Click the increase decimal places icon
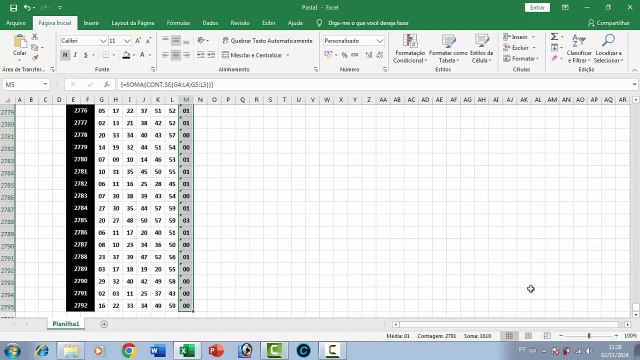The width and height of the screenshot is (640, 360). (369, 55)
